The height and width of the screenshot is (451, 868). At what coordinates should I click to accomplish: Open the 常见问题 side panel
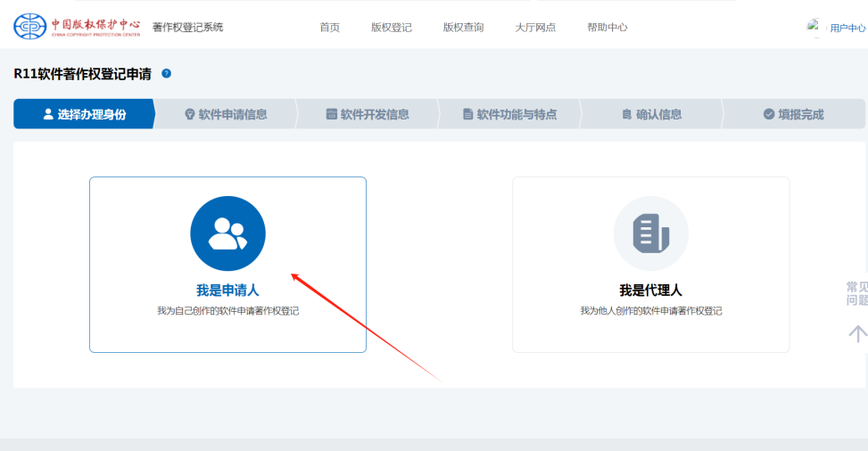[856, 293]
